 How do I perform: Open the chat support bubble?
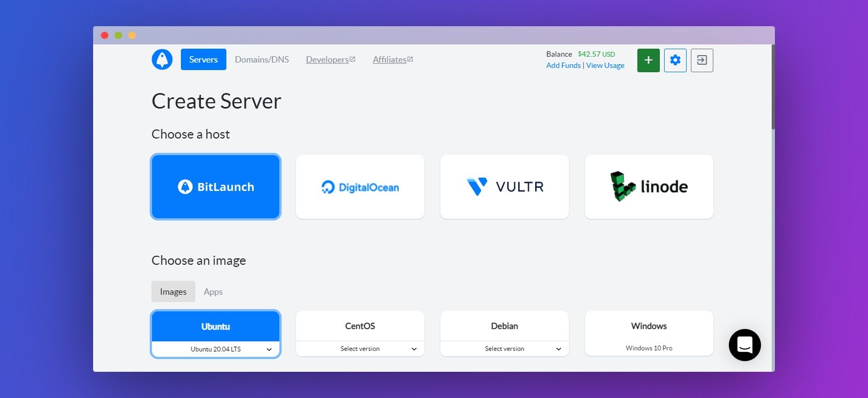[744, 345]
